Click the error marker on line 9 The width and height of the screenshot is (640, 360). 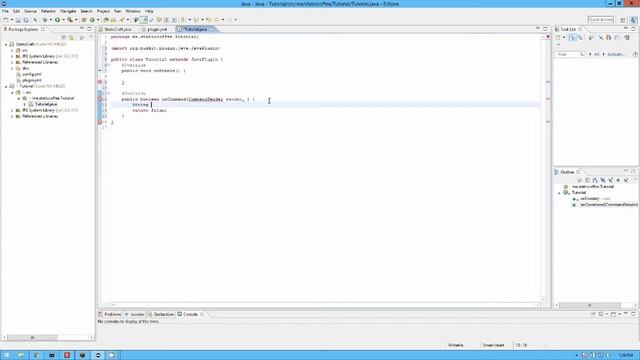[x=100, y=82]
